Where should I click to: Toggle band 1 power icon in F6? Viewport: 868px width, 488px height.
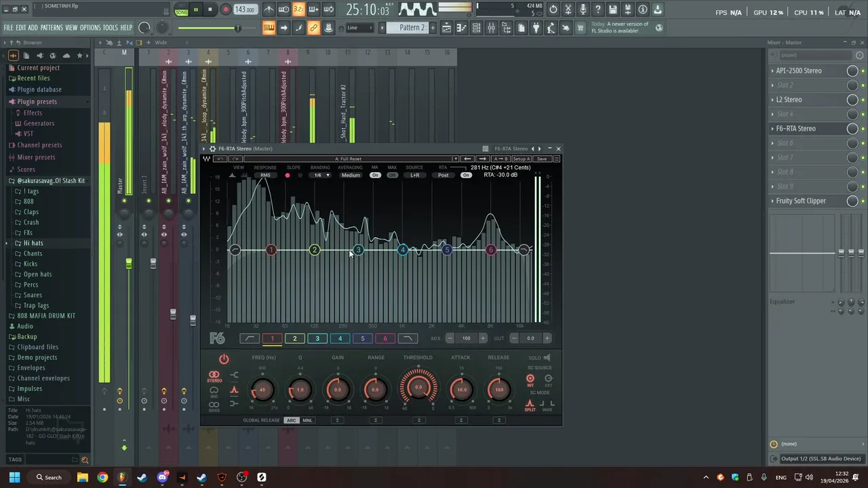(x=224, y=359)
